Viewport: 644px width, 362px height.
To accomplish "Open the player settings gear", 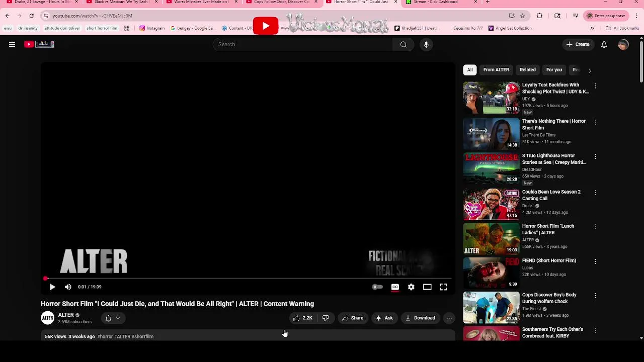I will [x=411, y=287].
